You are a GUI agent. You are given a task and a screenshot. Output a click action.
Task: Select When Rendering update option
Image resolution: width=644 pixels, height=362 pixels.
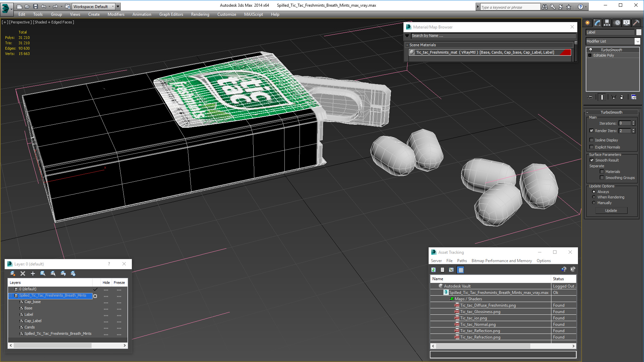coord(594,197)
